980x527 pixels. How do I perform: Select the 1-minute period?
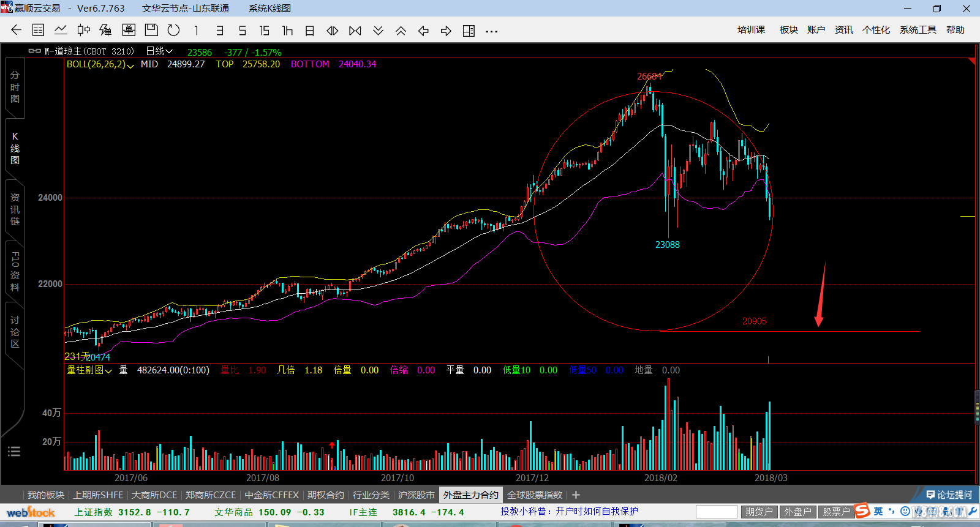(196, 31)
